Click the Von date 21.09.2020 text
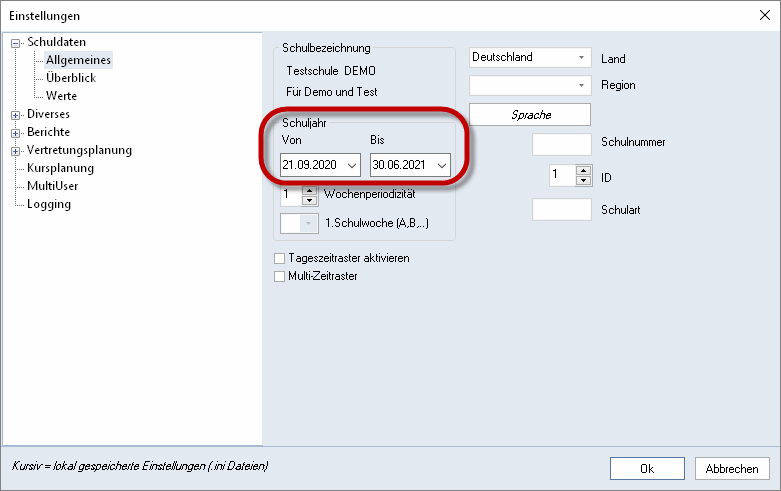Screen dimensions: 781x491 310,165
